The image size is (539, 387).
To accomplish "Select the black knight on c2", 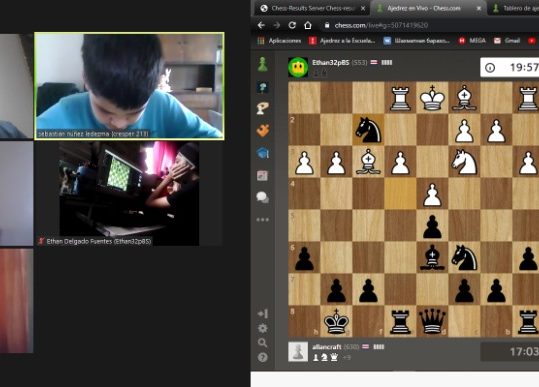I will pos(368,130).
